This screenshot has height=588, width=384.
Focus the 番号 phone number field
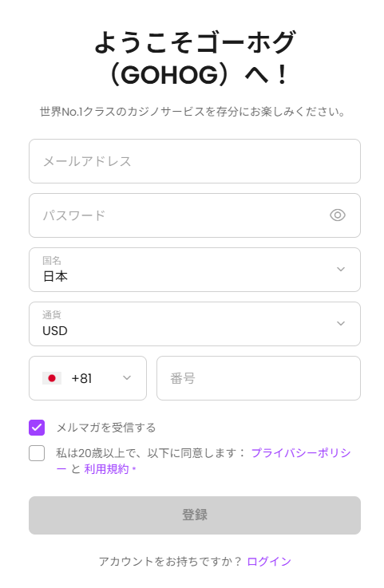pos(258,378)
